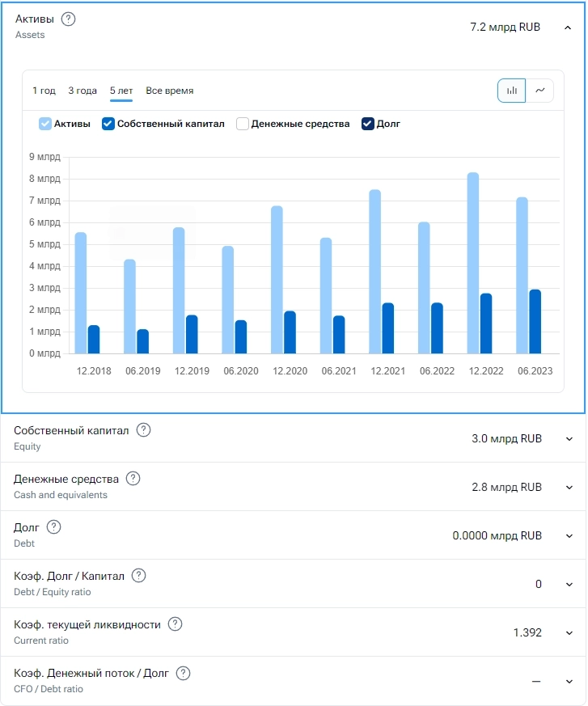This screenshot has width=588, height=706.
Task: Open help icon for Собственный капитал
Action: tap(143, 430)
